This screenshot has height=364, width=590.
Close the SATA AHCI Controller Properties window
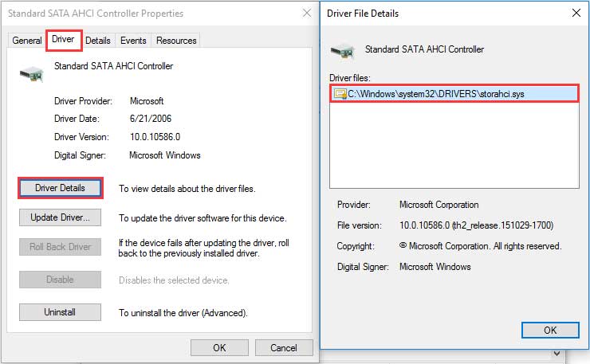(307, 14)
